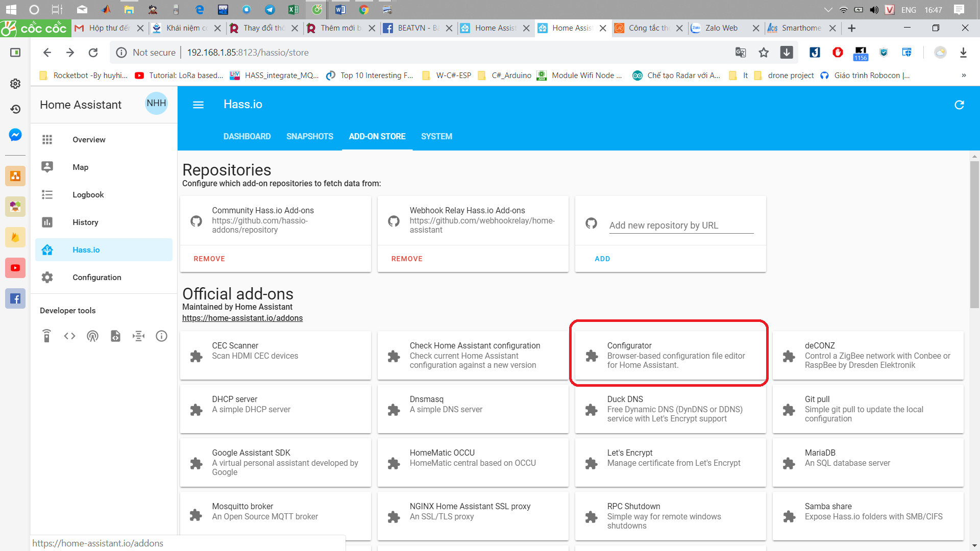Image resolution: width=980 pixels, height=551 pixels.
Task: Remove the Webhook Relay Hass.io repository
Action: [407, 259]
